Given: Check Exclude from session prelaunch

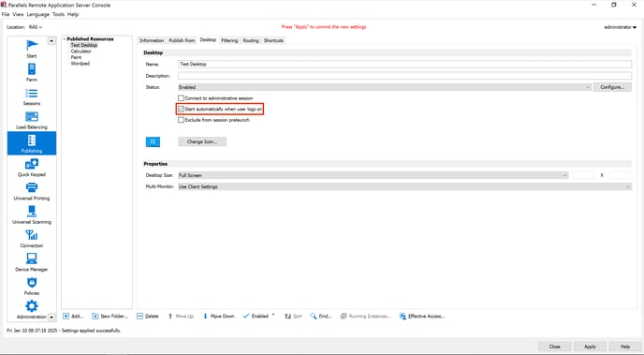Looking at the screenshot, I should point(181,120).
